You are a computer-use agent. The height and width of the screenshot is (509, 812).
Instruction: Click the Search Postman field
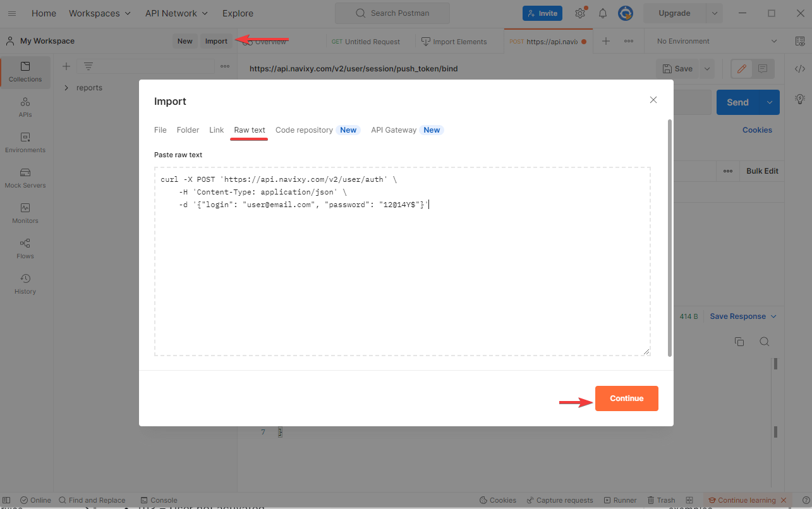pos(392,13)
